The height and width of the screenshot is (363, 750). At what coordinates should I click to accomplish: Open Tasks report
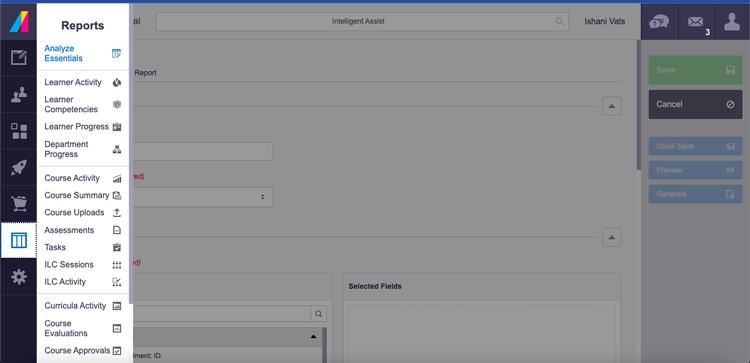[x=82, y=247]
